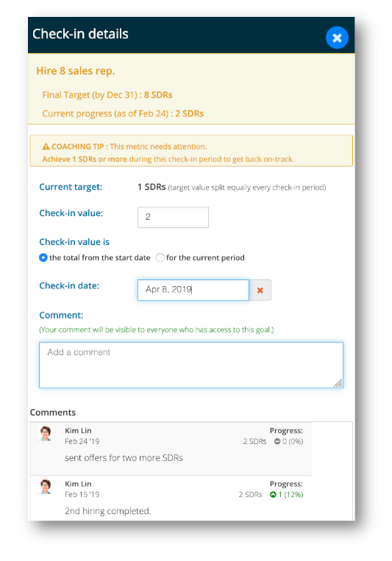
Task: Click Kim Lin's avatar on Feb 15 comment
Action: 46,487
